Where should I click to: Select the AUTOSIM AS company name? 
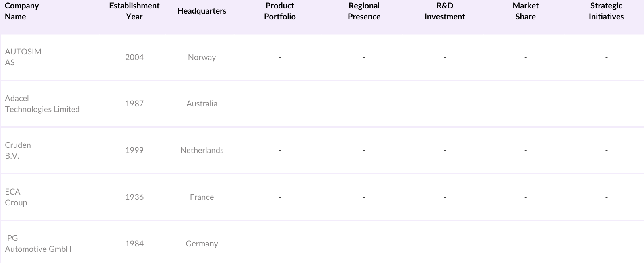23,57
